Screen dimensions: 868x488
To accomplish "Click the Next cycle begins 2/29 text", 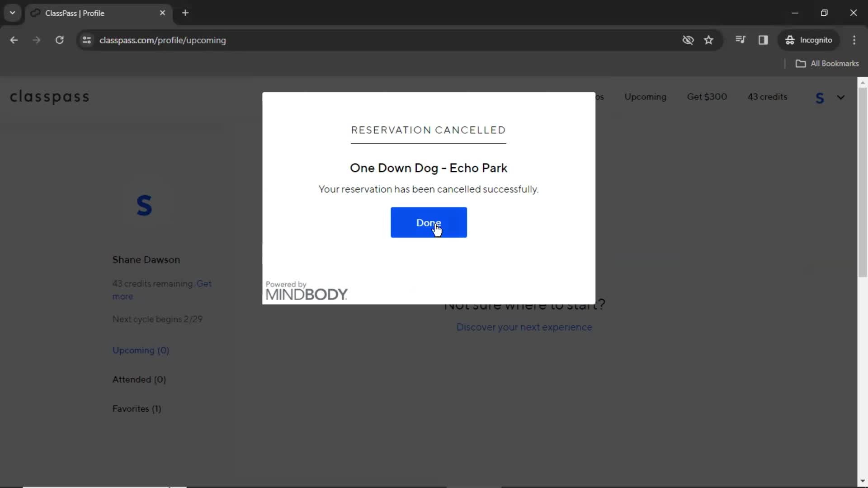I will 157,319.
